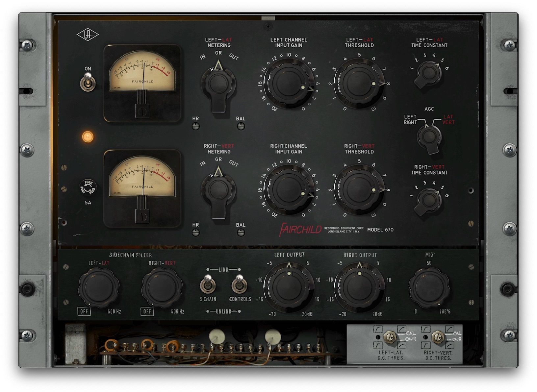The width and height of the screenshot is (537, 392).
Task: Switch the AGC Left/Right Lat/Vert selector
Action: tap(430, 138)
